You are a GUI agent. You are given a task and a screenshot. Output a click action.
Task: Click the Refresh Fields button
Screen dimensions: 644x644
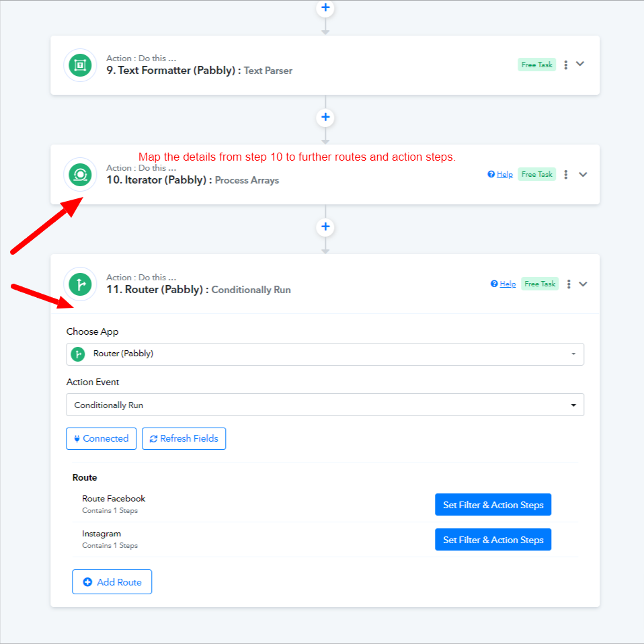(184, 439)
